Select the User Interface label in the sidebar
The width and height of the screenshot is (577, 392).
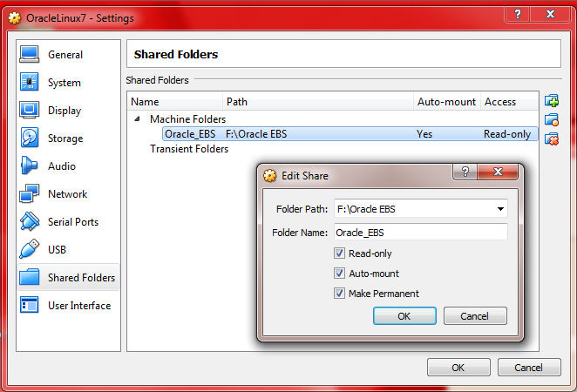pyautogui.click(x=79, y=305)
